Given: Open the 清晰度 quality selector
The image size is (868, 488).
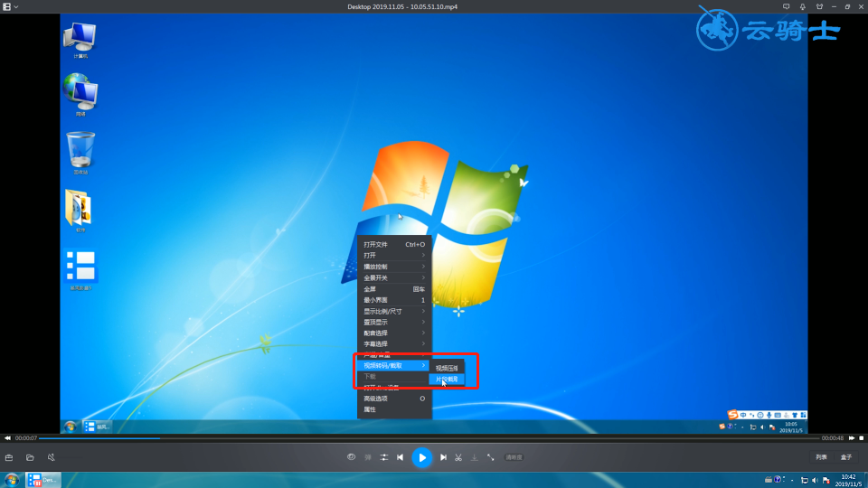Looking at the screenshot, I should click(514, 457).
